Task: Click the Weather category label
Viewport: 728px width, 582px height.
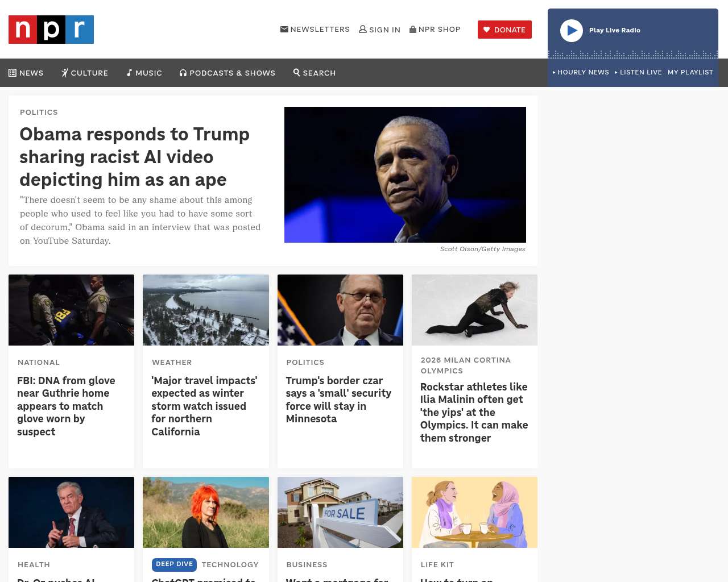Action: coord(172,362)
